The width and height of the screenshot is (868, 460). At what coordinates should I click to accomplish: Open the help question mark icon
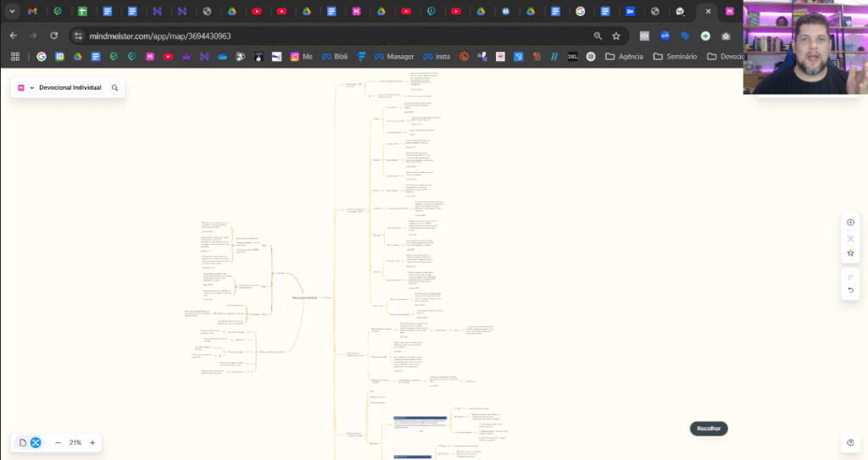tap(850, 442)
